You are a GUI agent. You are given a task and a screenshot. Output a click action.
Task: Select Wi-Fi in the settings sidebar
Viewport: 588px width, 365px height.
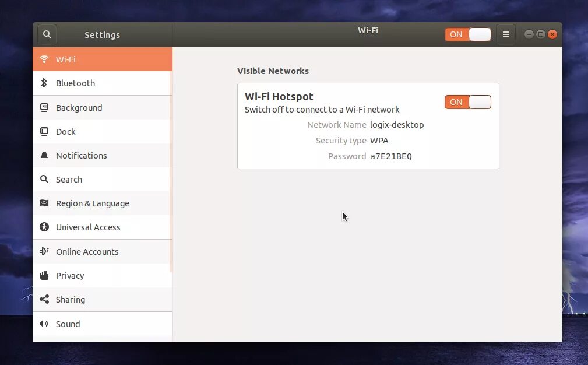(103, 59)
